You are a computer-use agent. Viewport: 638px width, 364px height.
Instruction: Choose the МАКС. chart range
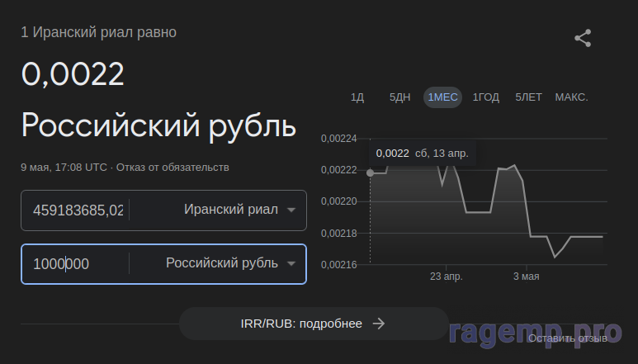point(571,97)
